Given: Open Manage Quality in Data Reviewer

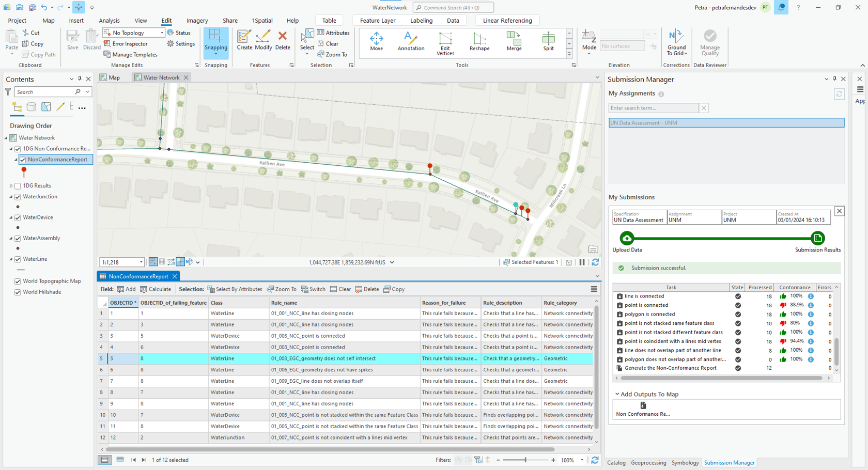Looking at the screenshot, I should click(709, 42).
